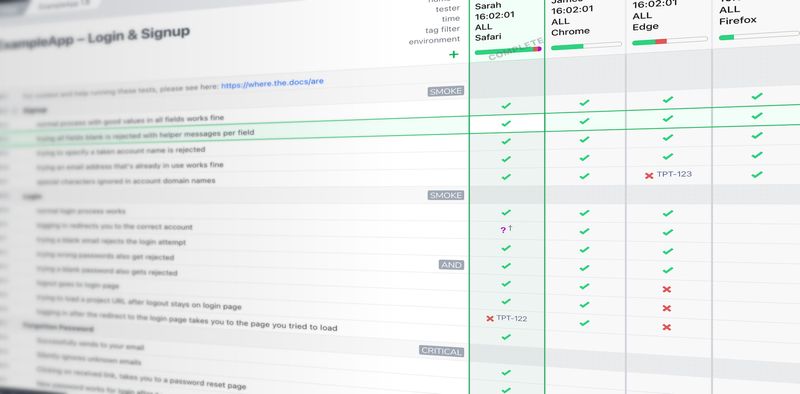Screen dimensions: 800x394
Task: Click the ALL tag filter in Chrome column
Action: (x=561, y=21)
